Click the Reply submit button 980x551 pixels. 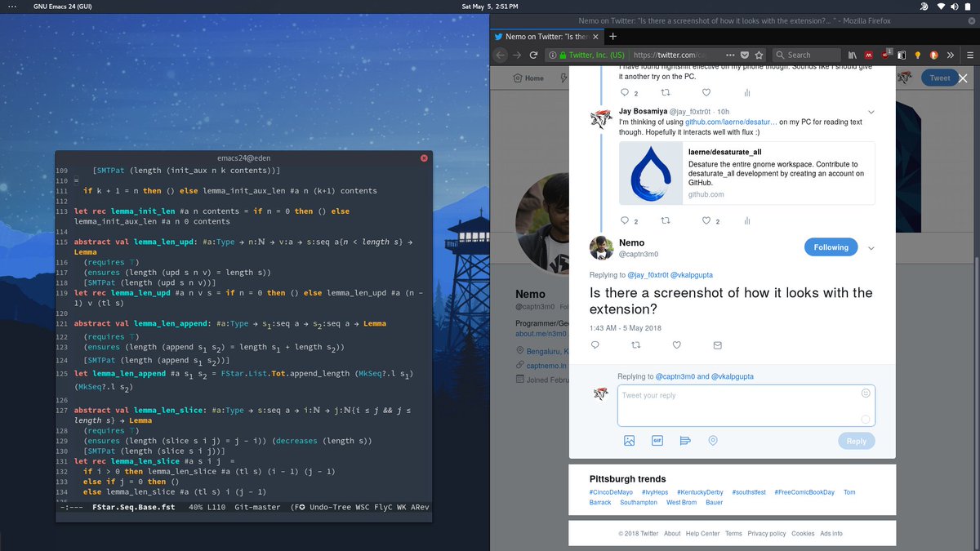pos(857,441)
